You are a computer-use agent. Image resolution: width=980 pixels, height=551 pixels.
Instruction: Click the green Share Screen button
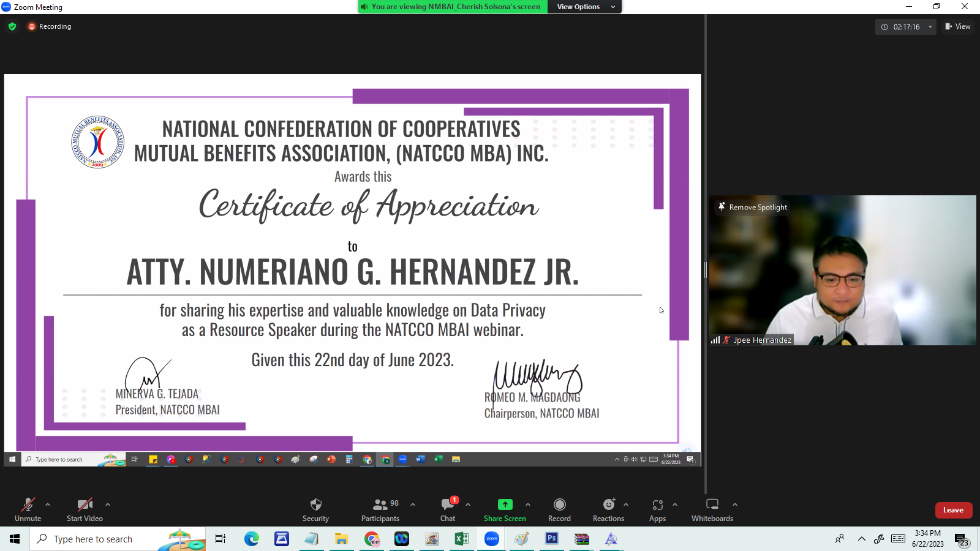(x=505, y=509)
